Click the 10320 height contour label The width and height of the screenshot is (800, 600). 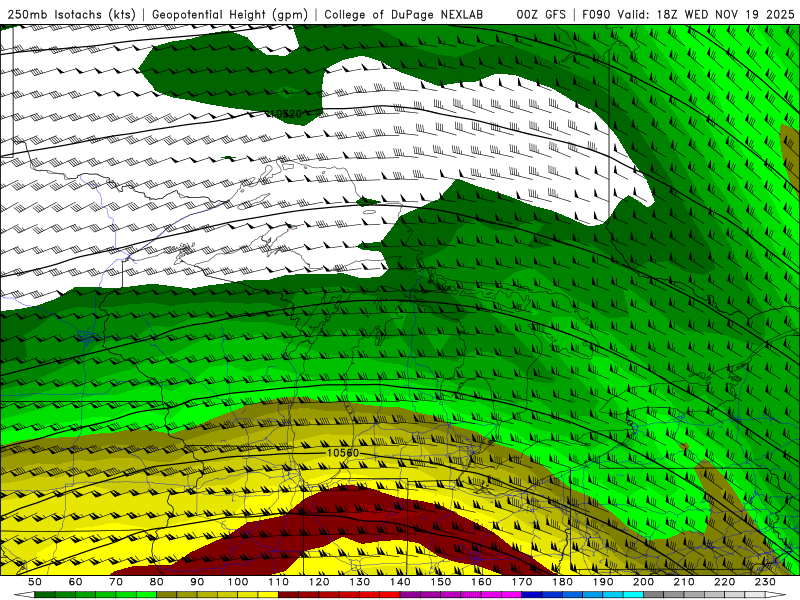point(284,114)
